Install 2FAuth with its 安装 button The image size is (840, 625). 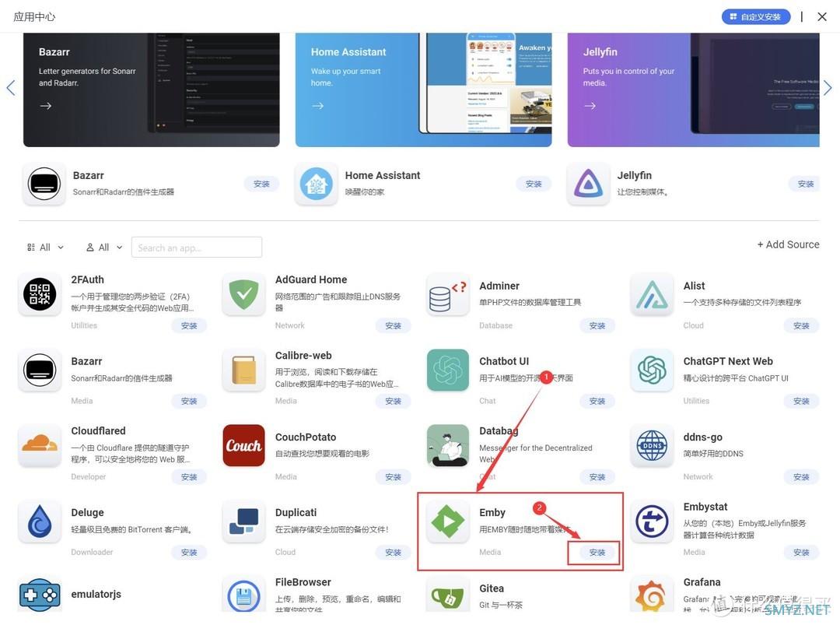coord(188,325)
